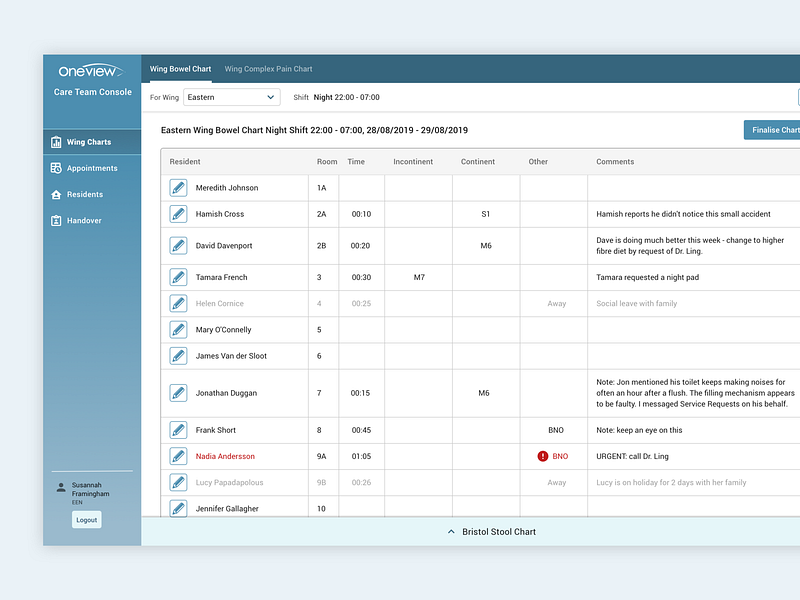
Task: Switch to the Wing Complex Pain Chart tab
Action: pyautogui.click(x=268, y=69)
